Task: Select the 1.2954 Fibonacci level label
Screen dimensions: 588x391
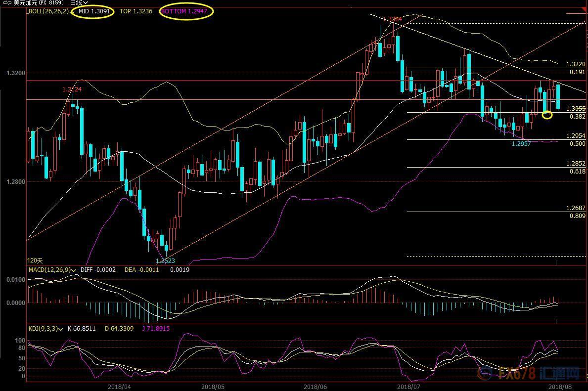Action: point(576,136)
